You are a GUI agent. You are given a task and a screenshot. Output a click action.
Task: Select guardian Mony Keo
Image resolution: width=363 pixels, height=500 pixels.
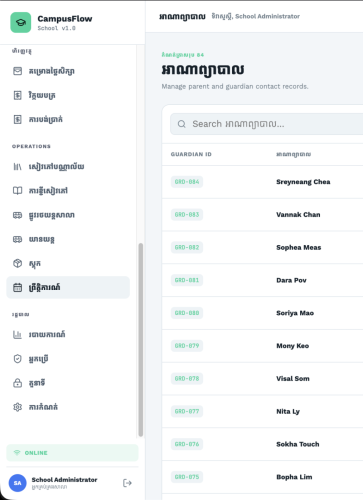tap(292, 346)
